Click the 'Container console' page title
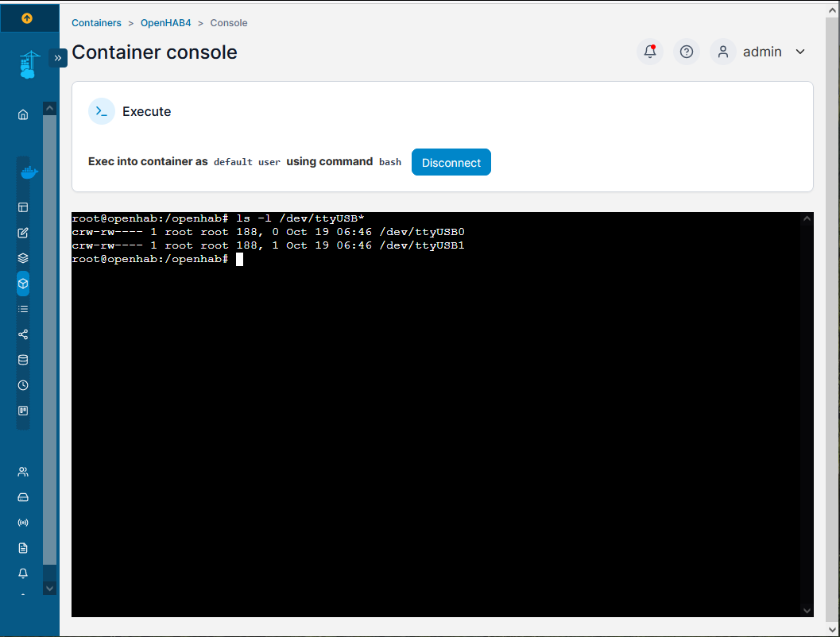840x637 pixels. coord(154,52)
